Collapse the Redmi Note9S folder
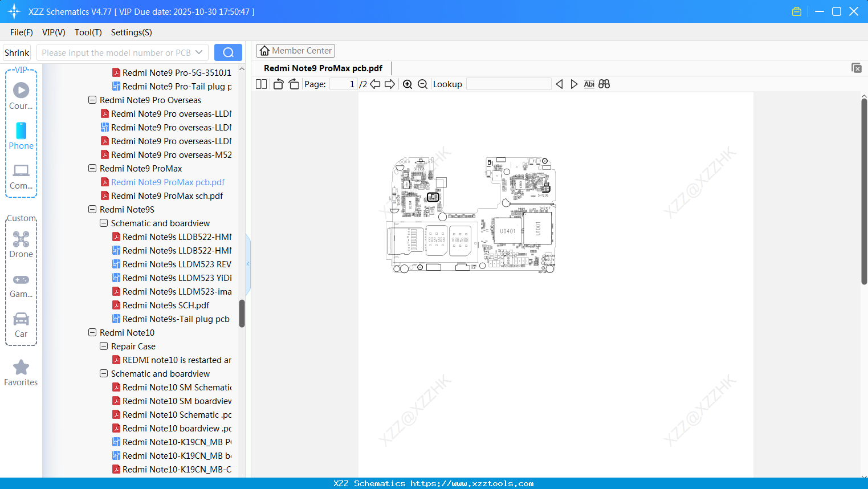This screenshot has height=489, width=868. [92, 209]
